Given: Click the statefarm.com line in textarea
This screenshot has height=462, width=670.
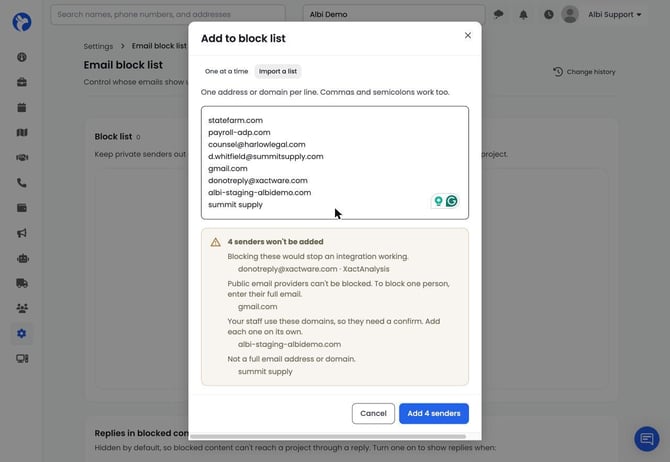Looking at the screenshot, I should click(x=235, y=121).
